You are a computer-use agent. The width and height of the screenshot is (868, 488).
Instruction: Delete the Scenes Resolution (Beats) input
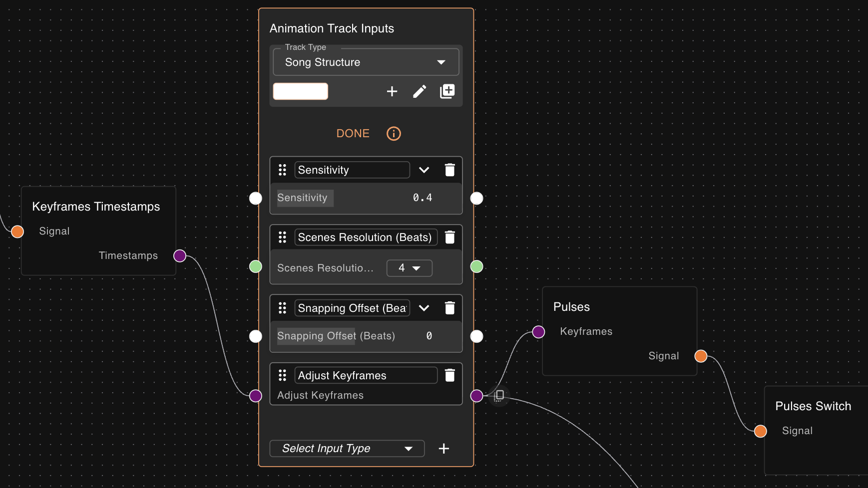[x=450, y=238]
